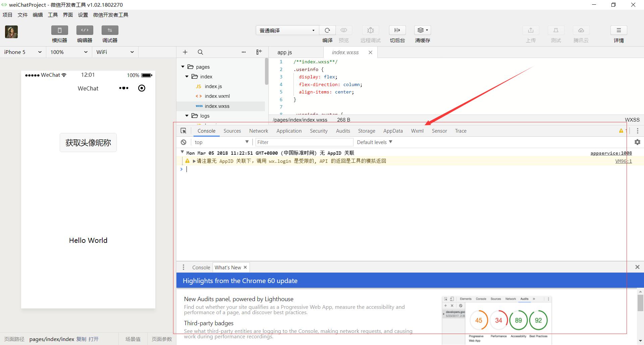This screenshot has width=644, height=345.
Task: Switch to the Audits devtools tab
Action: (343, 131)
